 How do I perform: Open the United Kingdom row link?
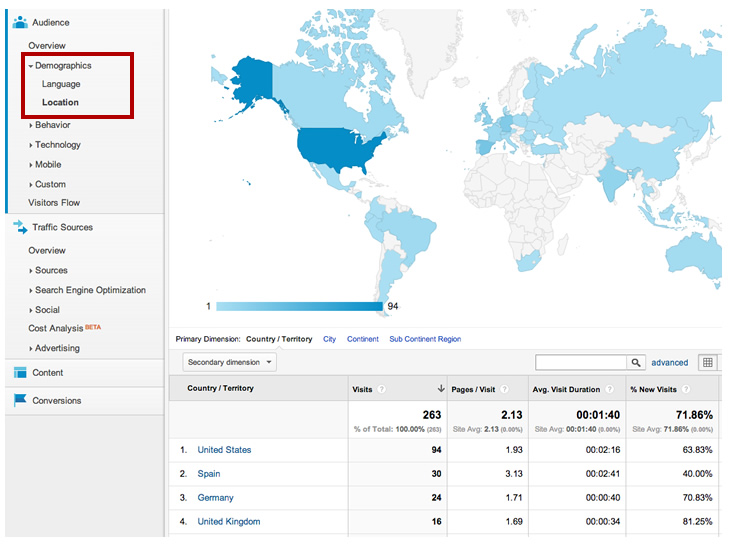point(229,522)
